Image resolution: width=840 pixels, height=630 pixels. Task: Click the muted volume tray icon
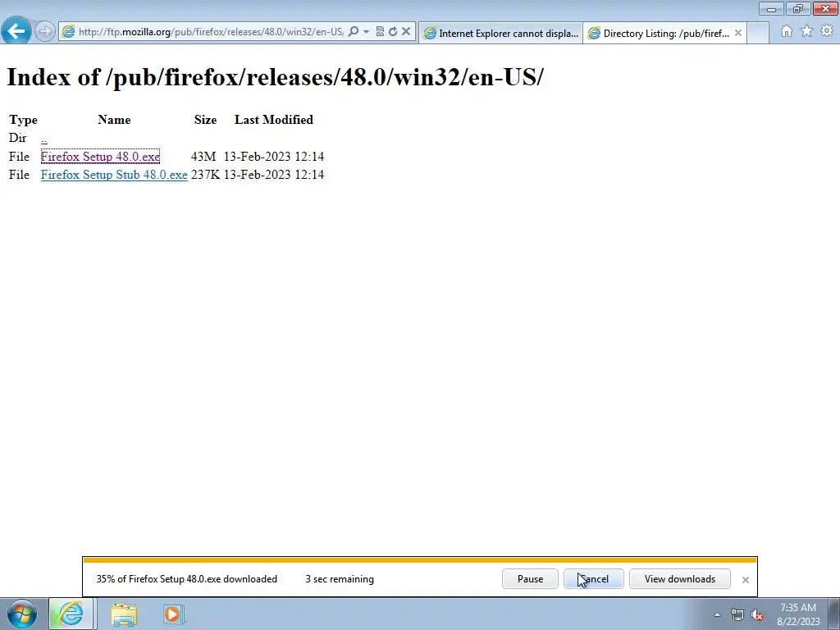coord(757,615)
